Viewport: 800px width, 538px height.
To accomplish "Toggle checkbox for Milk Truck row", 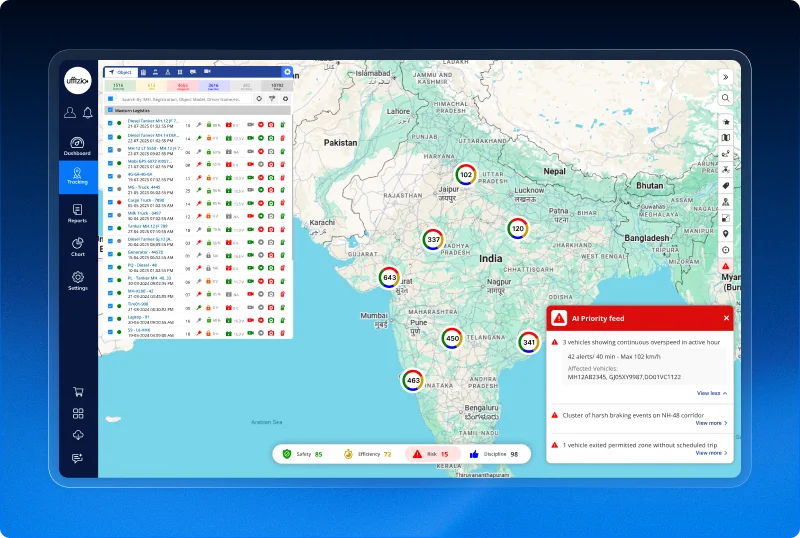I will pyautogui.click(x=110, y=215).
